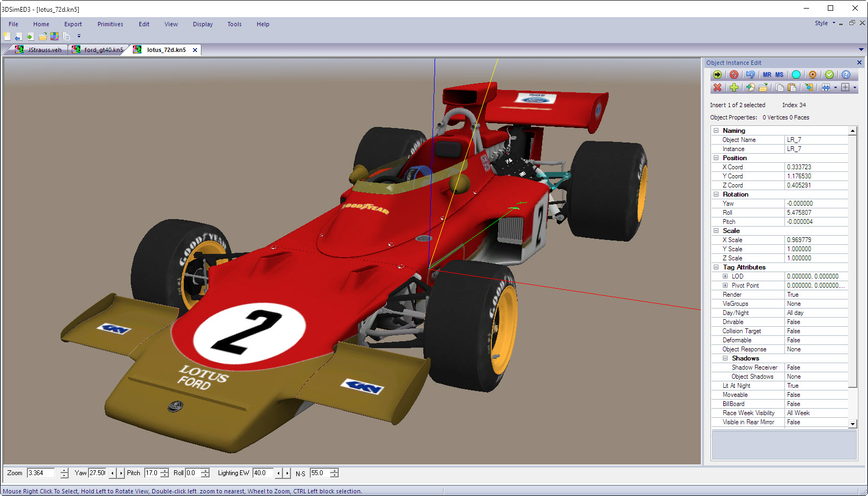The height and width of the screenshot is (496, 868).
Task: Expand the LOD property
Action: tap(725, 276)
